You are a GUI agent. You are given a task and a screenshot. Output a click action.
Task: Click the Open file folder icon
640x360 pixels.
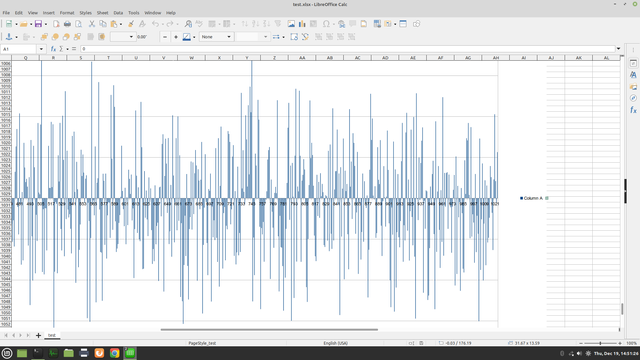point(24,24)
